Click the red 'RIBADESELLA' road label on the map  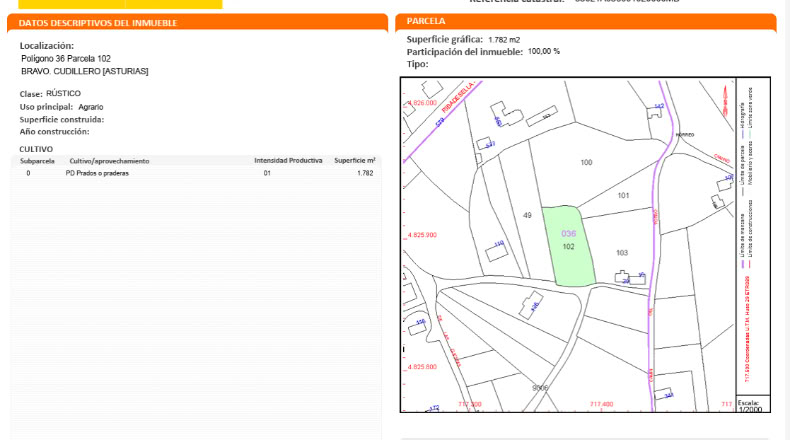[458, 97]
